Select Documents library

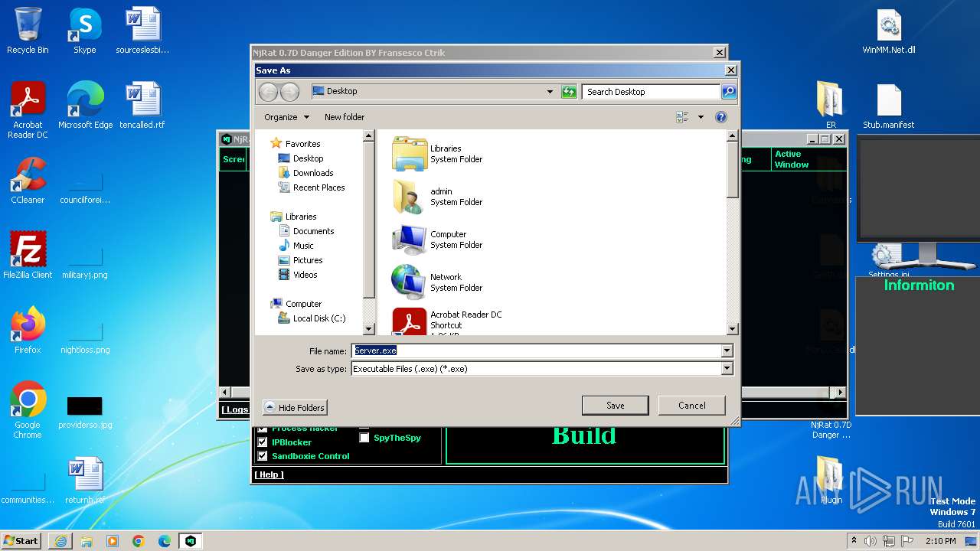coord(313,231)
